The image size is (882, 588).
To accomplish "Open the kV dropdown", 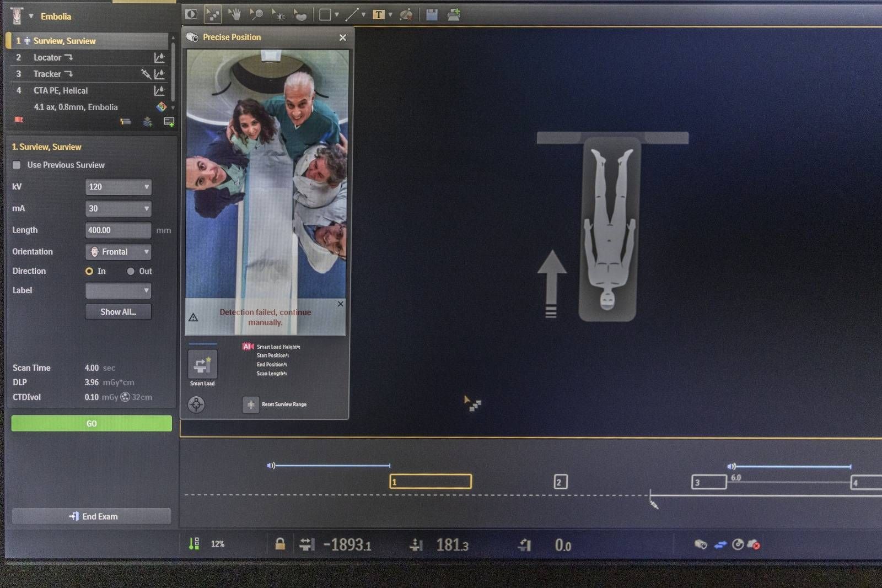I will 118,187.
